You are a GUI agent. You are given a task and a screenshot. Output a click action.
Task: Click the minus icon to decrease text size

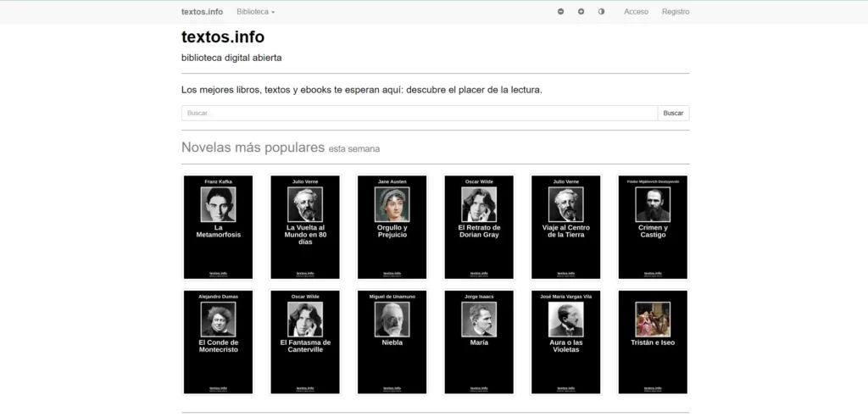[560, 12]
